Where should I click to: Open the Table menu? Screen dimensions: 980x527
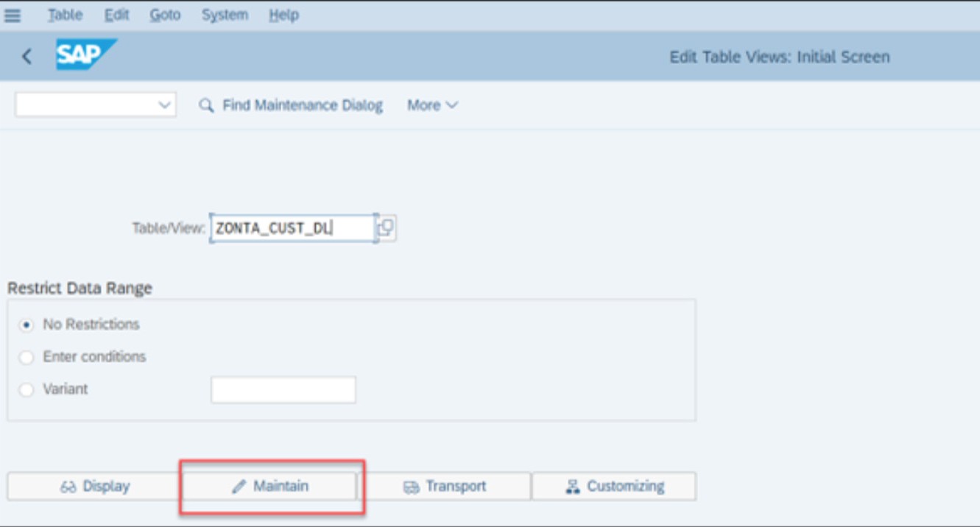pos(65,15)
